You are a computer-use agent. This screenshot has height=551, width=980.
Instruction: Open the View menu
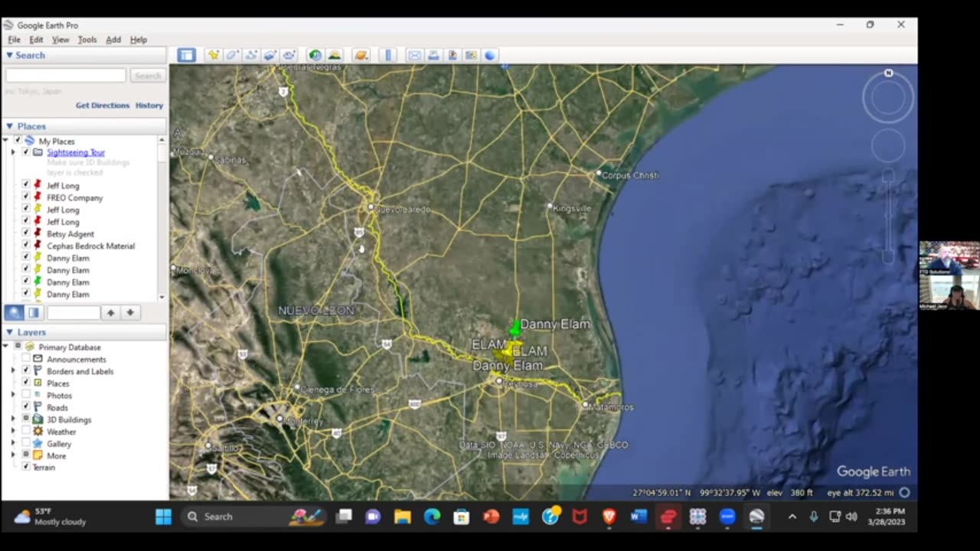click(x=60, y=40)
